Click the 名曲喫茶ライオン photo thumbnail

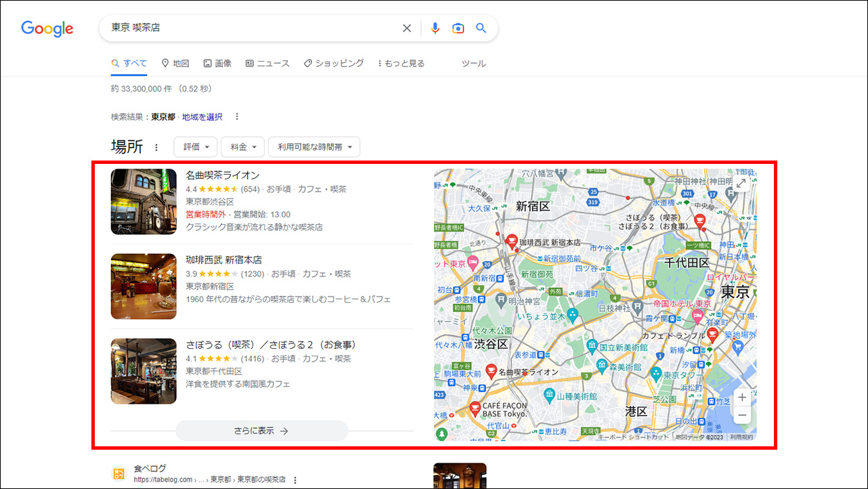point(144,202)
